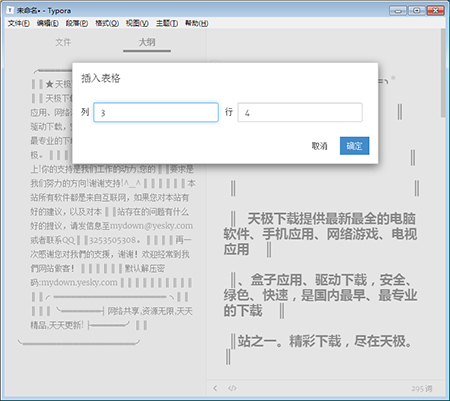
Task: Open the 编辑(E) menu
Action: pyautogui.click(x=48, y=23)
